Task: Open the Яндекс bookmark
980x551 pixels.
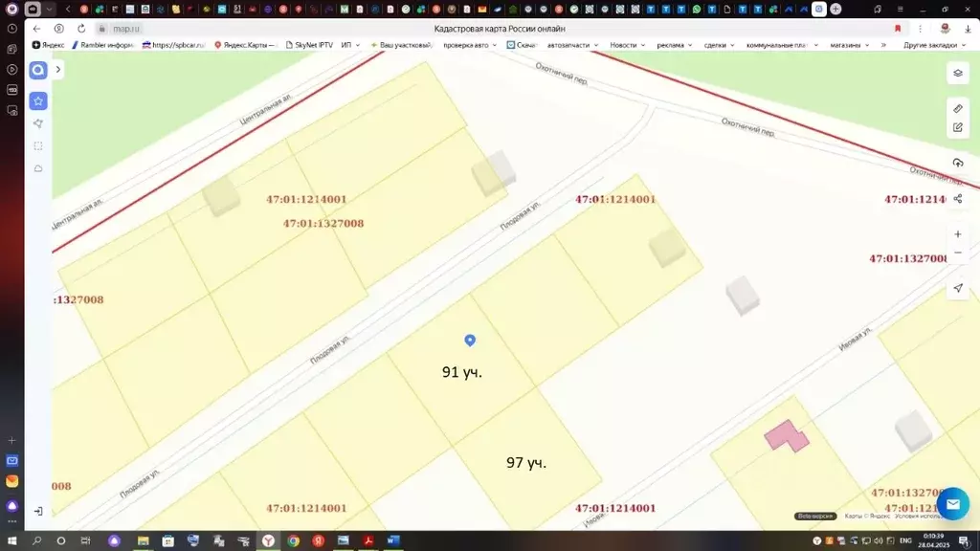Action: click(x=48, y=45)
